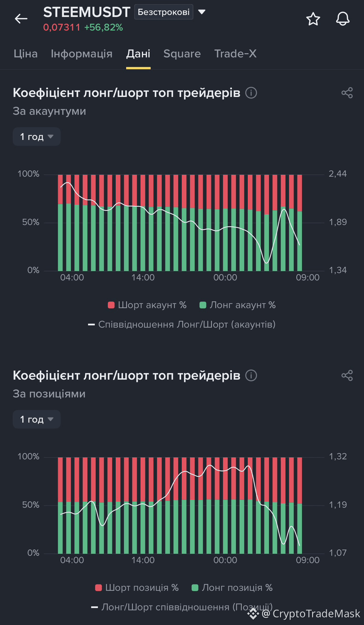Open info icon beside positions ratio title

tap(251, 375)
